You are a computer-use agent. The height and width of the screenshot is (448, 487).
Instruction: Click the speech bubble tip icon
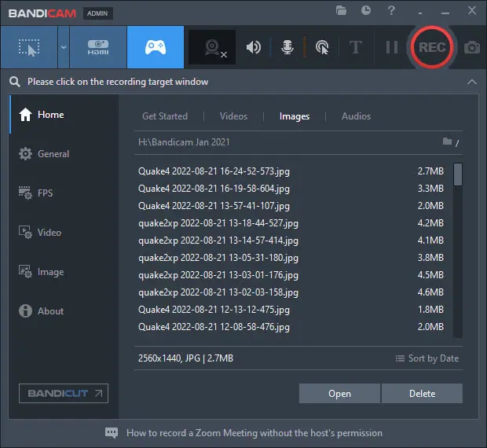pyautogui.click(x=112, y=433)
